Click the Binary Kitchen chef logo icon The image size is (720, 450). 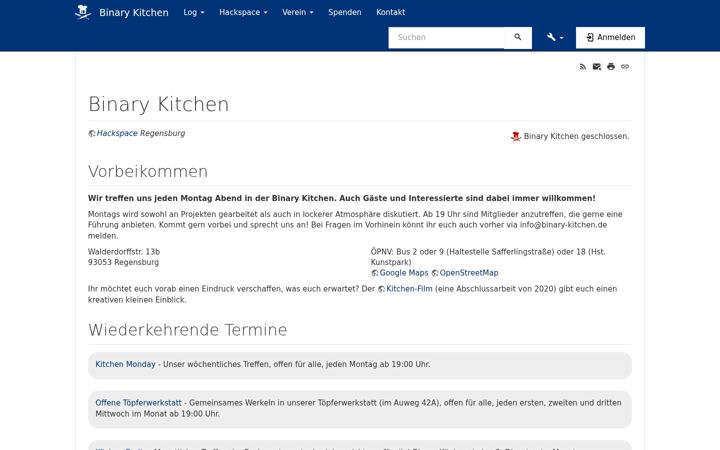click(x=83, y=12)
